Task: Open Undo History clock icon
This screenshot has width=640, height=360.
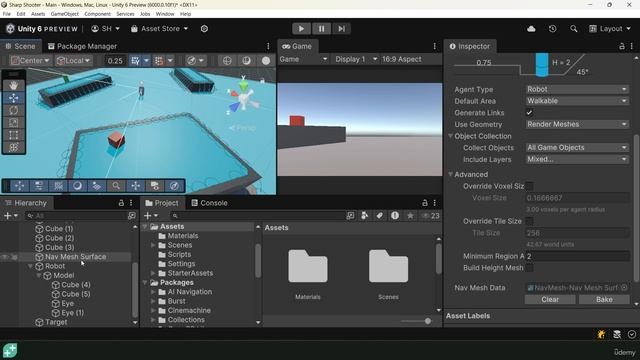Action: [x=552, y=29]
